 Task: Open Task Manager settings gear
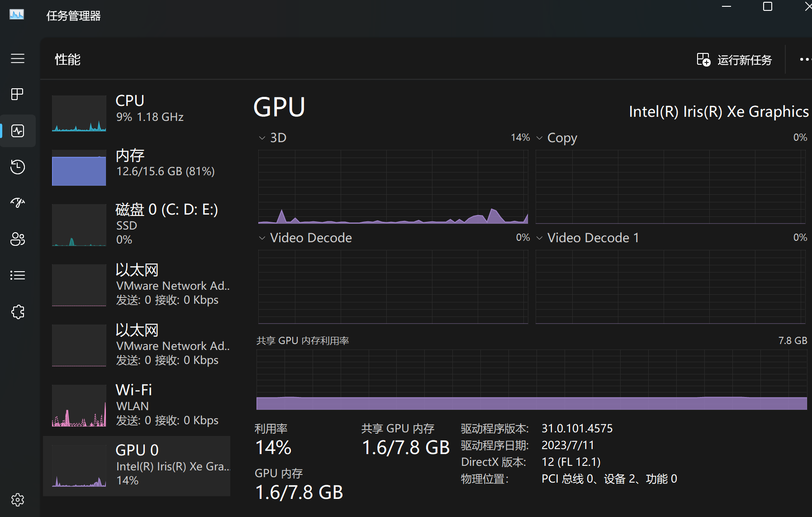pos(18,500)
